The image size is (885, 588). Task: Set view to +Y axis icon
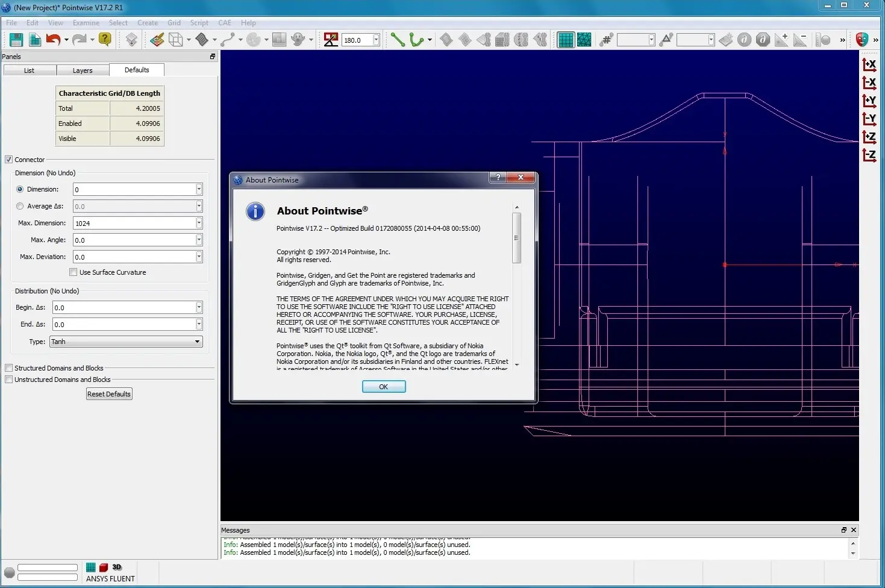(869, 101)
